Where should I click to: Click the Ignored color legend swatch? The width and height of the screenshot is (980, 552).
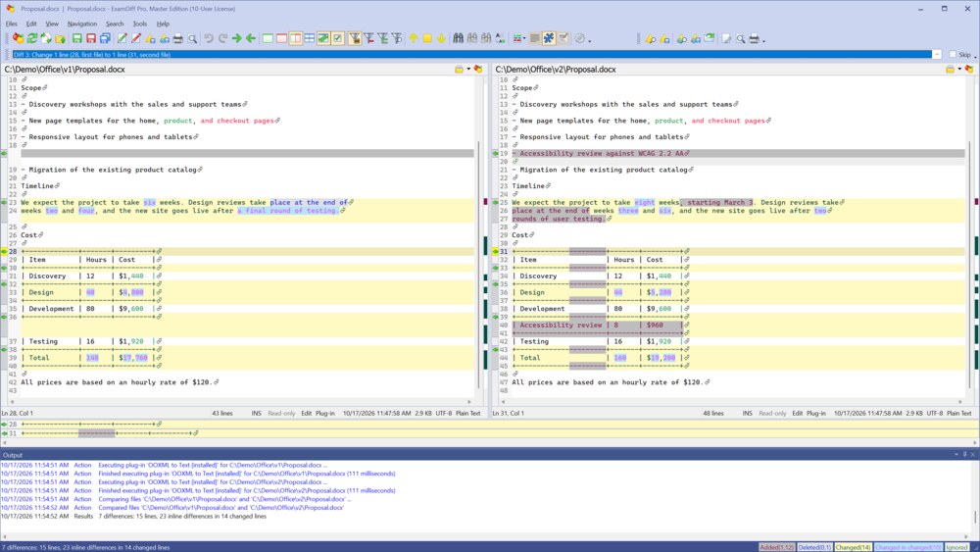(x=956, y=548)
